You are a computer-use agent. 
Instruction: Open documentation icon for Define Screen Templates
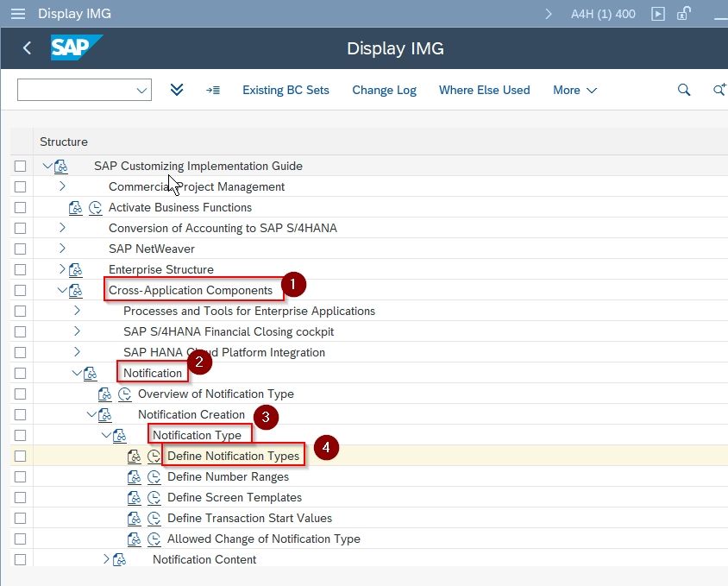pyautogui.click(x=134, y=498)
